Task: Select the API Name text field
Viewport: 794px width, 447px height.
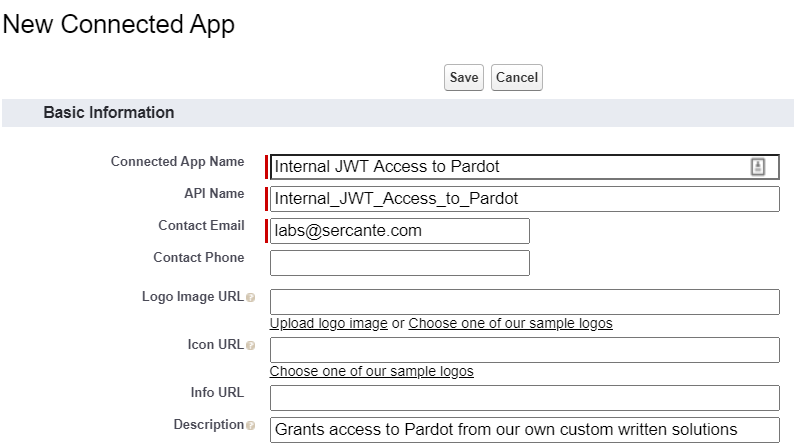Action: [x=525, y=199]
